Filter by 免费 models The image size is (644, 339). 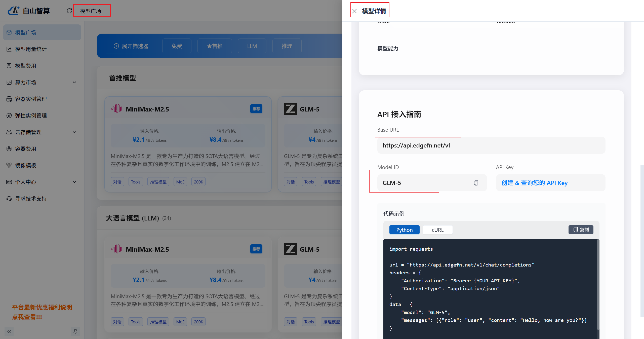click(x=177, y=46)
